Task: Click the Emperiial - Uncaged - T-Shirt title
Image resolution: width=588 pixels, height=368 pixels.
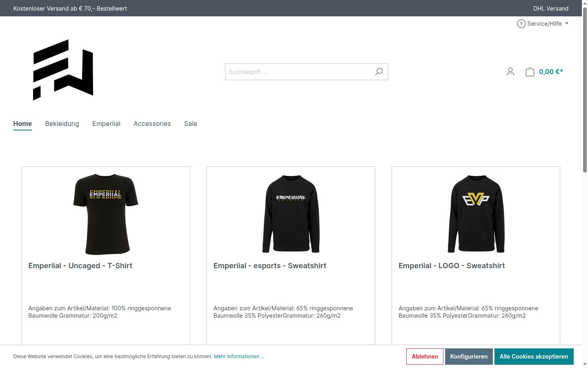Action: pos(80,266)
